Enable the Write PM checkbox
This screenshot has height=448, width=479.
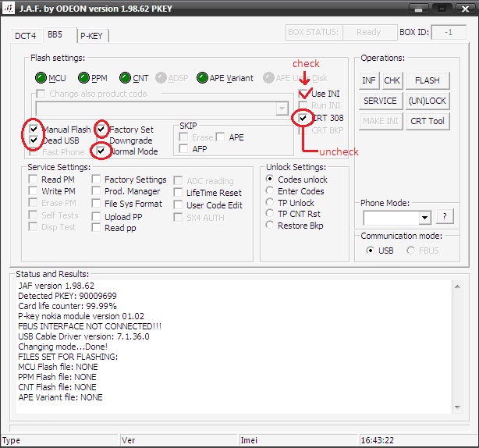(x=33, y=191)
